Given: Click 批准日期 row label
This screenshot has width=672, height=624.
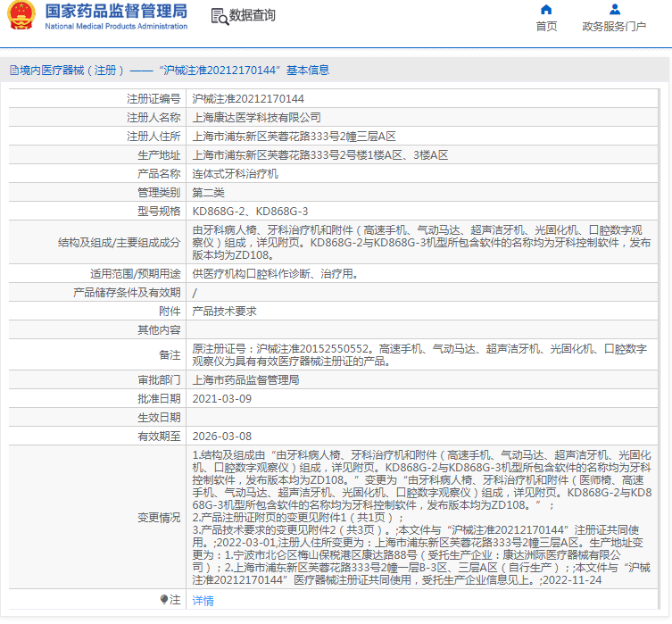Looking at the screenshot, I should coord(159,399).
